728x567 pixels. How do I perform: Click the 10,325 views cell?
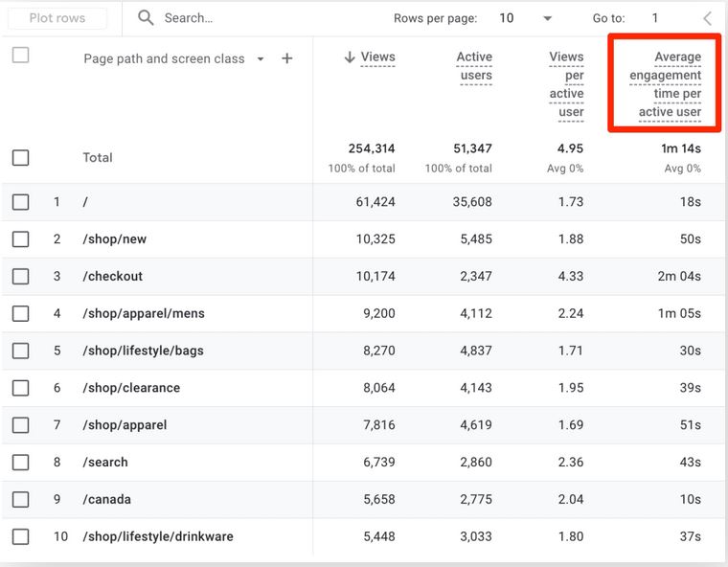coord(375,239)
